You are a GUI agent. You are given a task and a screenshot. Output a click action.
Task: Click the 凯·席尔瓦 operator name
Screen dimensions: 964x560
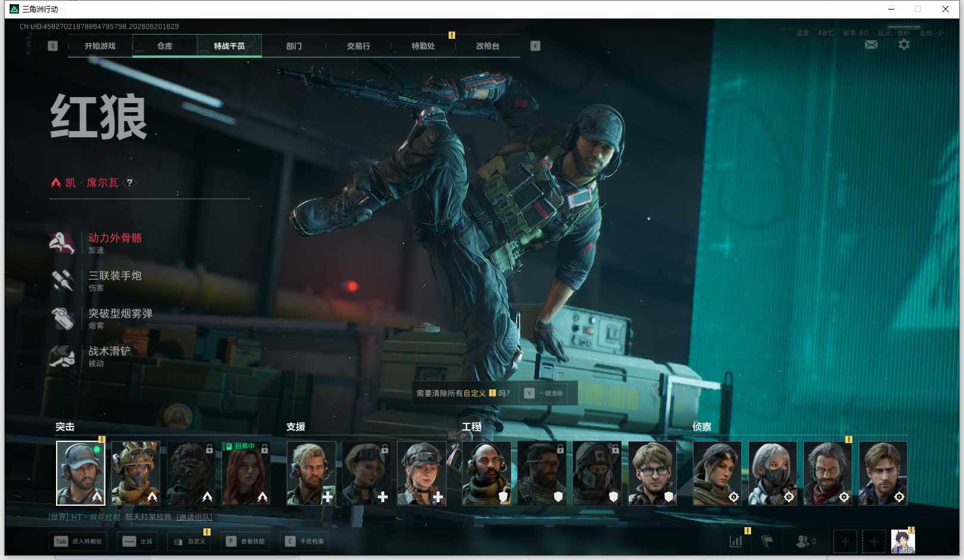[x=92, y=183]
